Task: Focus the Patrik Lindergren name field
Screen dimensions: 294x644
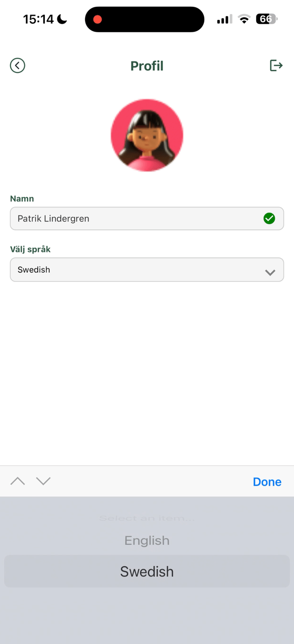Action: [132, 218]
